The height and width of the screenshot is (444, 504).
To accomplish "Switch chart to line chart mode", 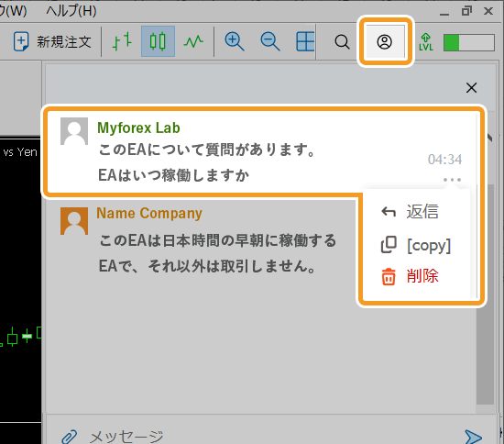I will (x=193, y=41).
